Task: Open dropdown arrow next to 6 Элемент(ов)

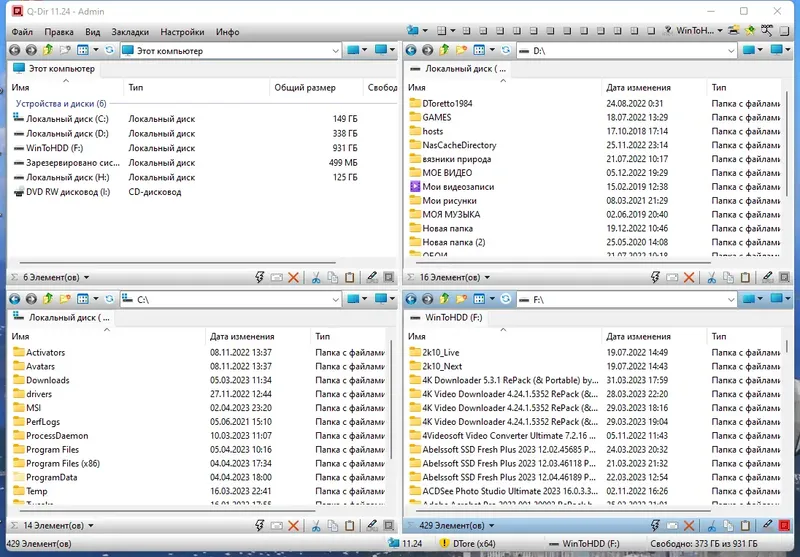Action: point(86,277)
